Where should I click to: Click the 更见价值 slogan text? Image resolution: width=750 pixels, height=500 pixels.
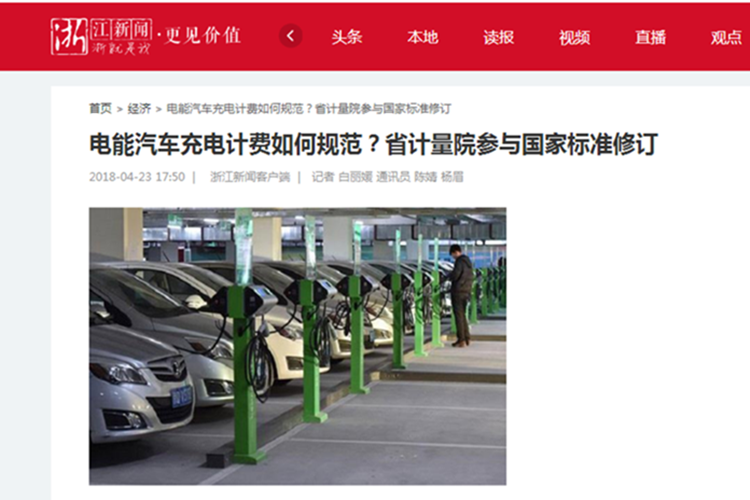click(202, 35)
